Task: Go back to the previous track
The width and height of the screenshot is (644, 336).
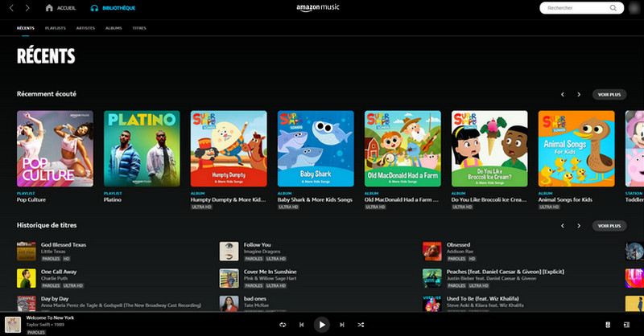Action: pos(302,324)
